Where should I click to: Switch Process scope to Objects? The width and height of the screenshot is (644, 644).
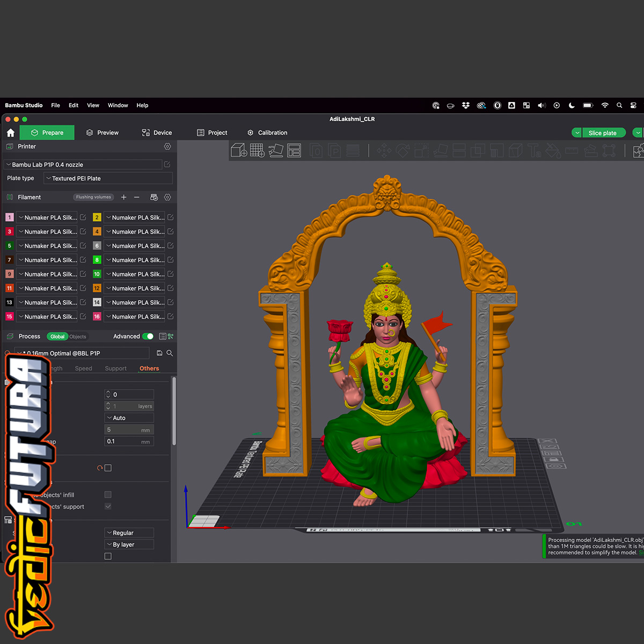tap(78, 336)
